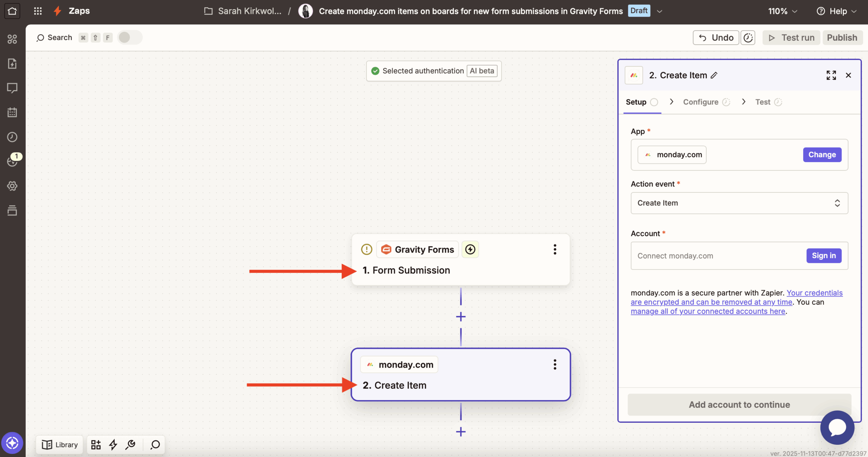Click the pencil icon to rename Create Item step
Screen dimensions: 868x457
713,75
